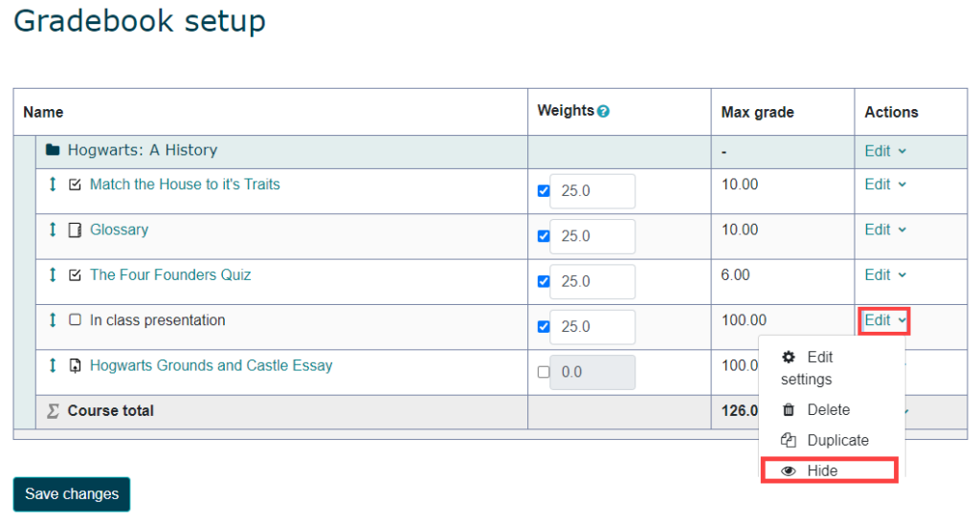The image size is (980, 524).
Task: Open Edit dropdown for The Four Founders Quiz
Action: pos(884,275)
